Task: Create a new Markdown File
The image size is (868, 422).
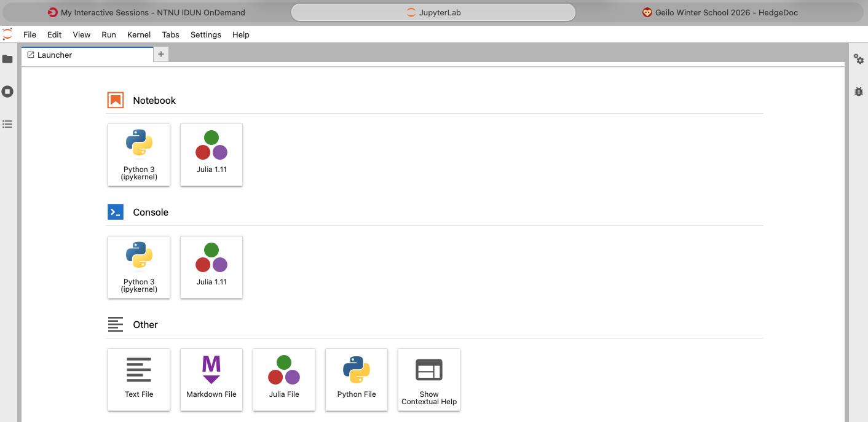Action: (x=211, y=380)
